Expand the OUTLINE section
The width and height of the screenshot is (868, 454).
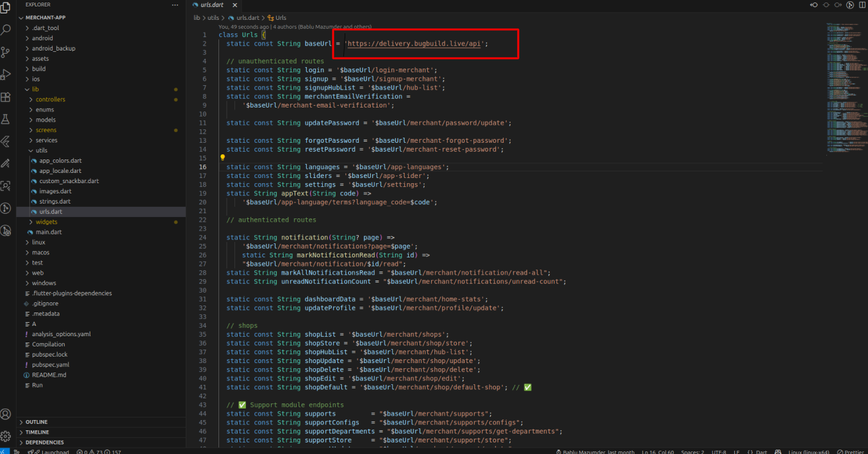pyautogui.click(x=37, y=422)
